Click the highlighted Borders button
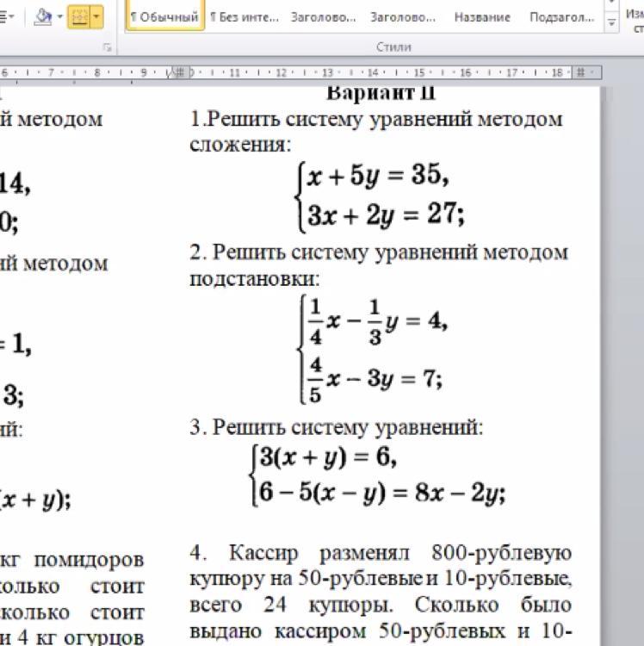Image resolution: width=644 pixels, height=646 pixels. point(78,17)
